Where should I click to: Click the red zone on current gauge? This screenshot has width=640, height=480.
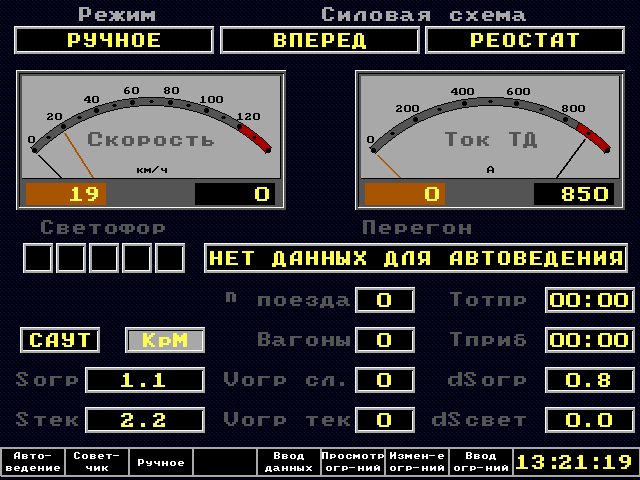pyautogui.click(x=594, y=138)
